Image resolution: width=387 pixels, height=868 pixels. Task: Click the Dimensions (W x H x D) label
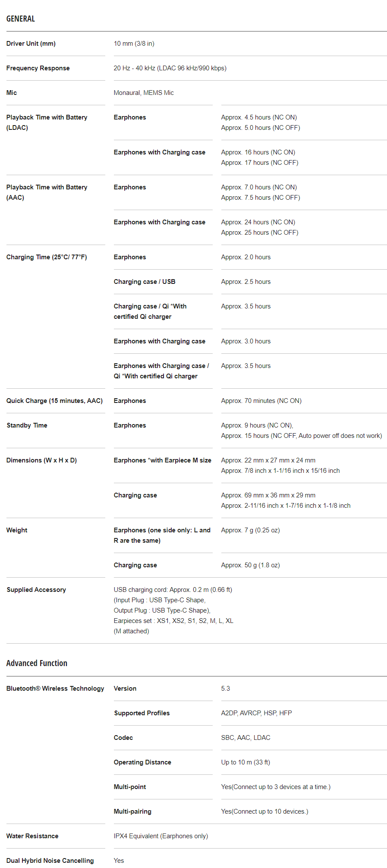click(41, 460)
